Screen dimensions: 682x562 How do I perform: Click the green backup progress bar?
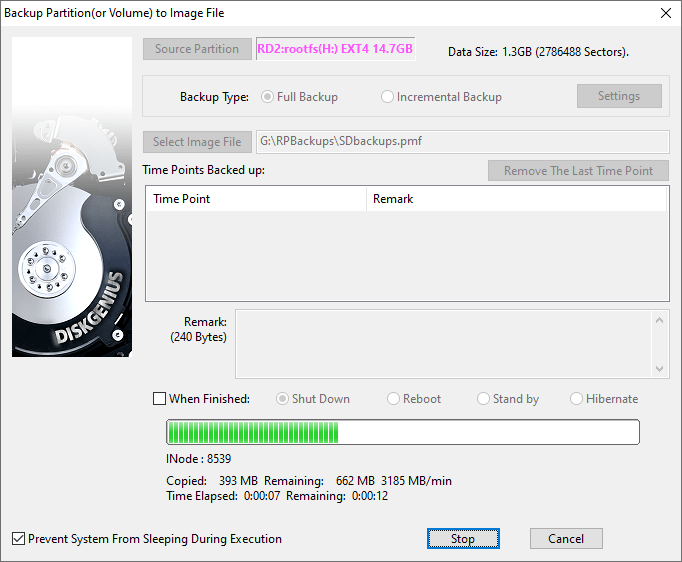[x=402, y=432]
